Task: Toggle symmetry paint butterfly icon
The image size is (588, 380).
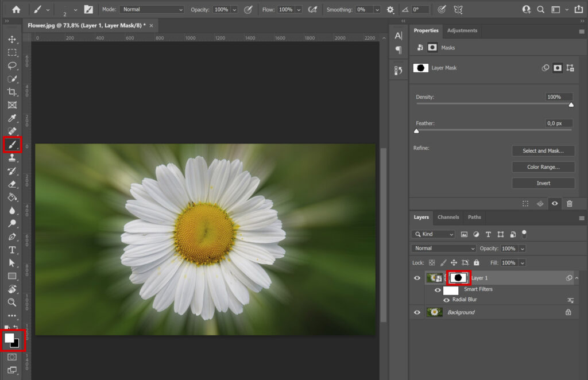Action: pos(458,10)
